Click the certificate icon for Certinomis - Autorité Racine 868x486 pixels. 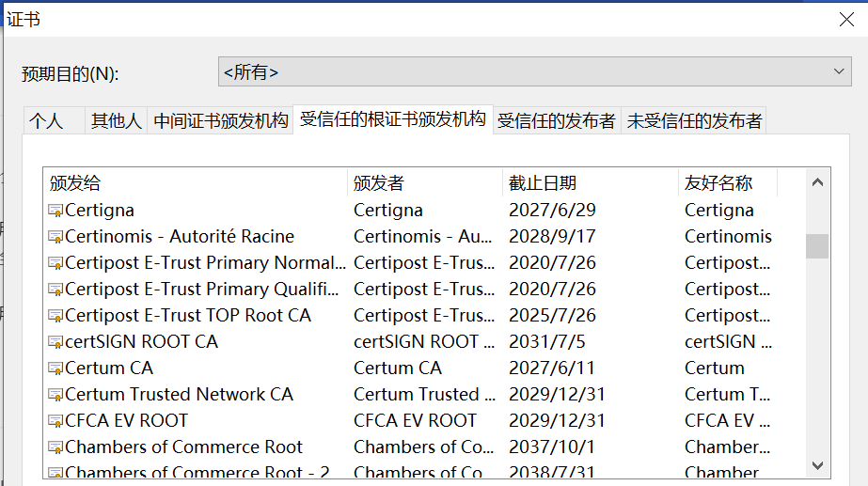(55, 237)
